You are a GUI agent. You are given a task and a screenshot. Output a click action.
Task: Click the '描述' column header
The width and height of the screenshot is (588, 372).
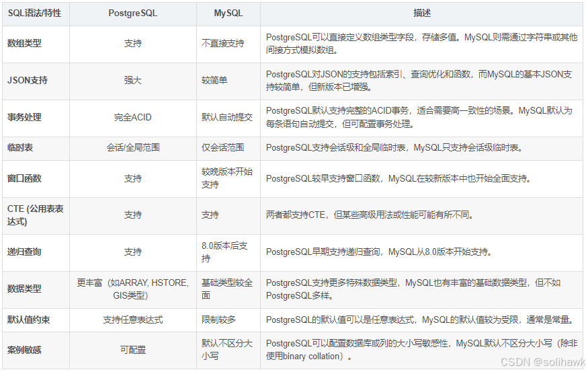(422, 13)
